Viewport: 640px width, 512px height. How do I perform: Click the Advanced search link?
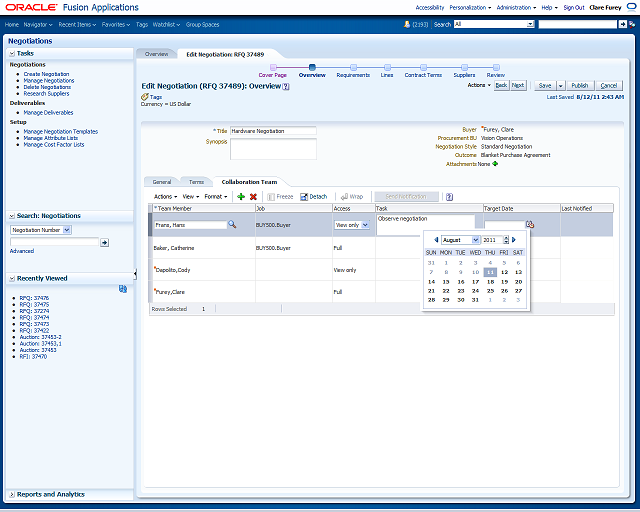[22, 251]
